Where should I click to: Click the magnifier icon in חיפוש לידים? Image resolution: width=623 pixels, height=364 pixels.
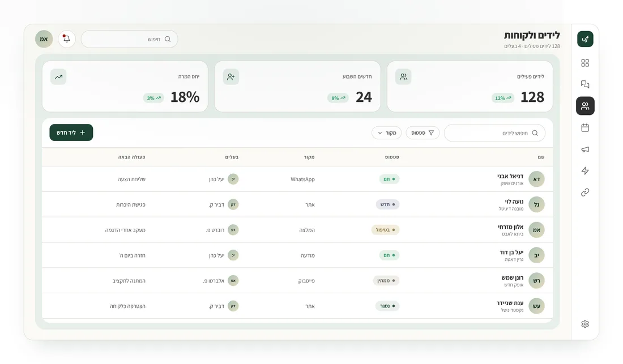(535, 133)
